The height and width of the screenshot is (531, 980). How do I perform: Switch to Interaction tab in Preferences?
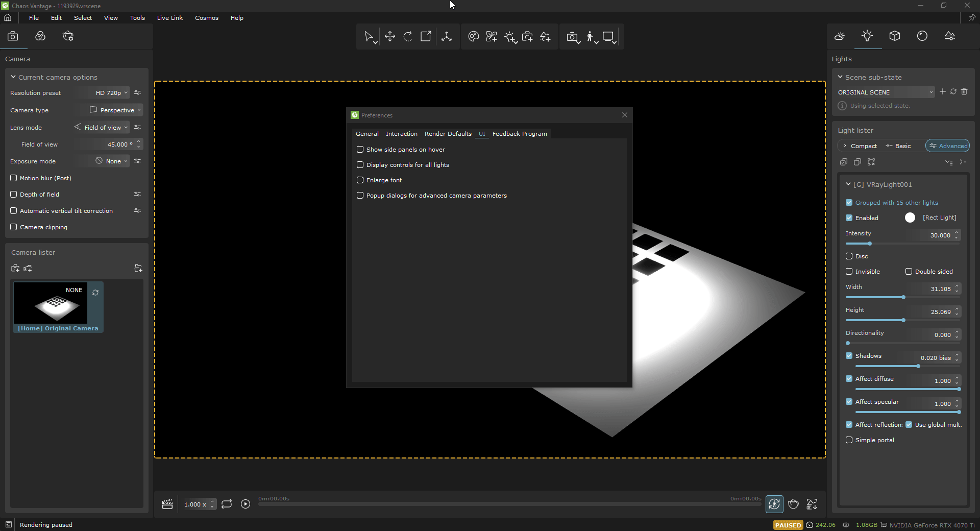[x=402, y=134]
